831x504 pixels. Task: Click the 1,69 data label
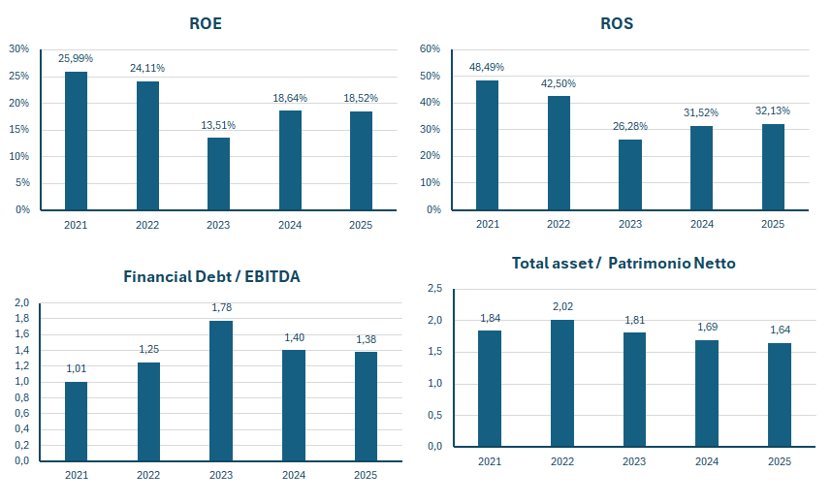(x=708, y=327)
